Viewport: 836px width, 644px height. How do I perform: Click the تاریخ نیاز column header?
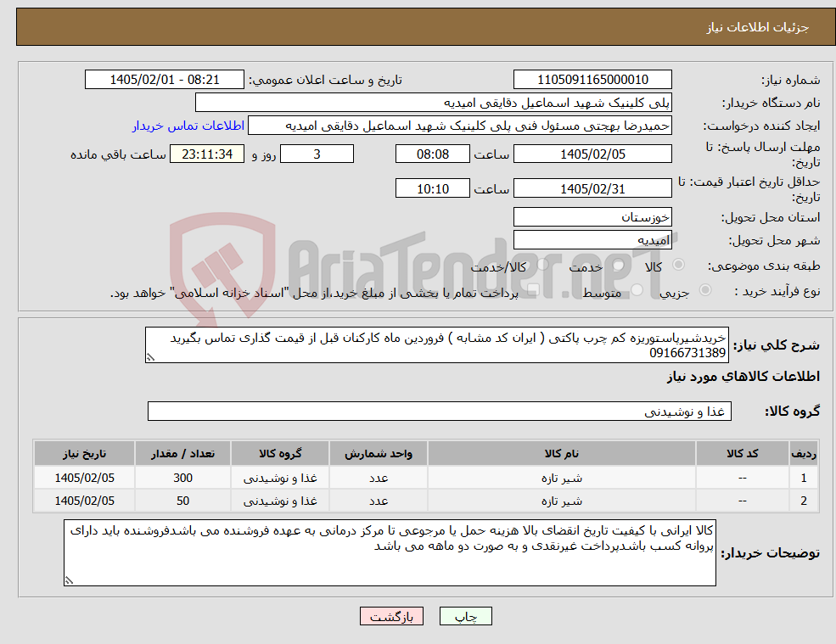coord(84,453)
